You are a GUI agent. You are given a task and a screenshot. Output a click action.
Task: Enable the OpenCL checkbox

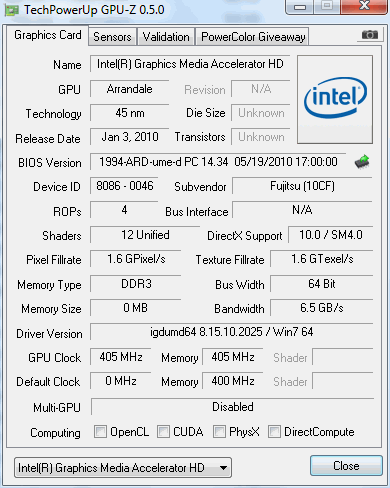tap(100, 431)
